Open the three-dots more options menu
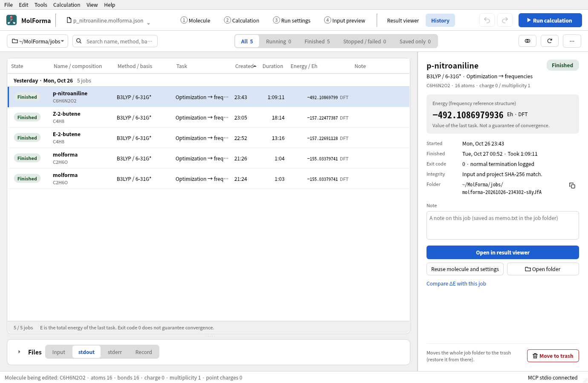This screenshot has width=588, height=383. point(572,41)
